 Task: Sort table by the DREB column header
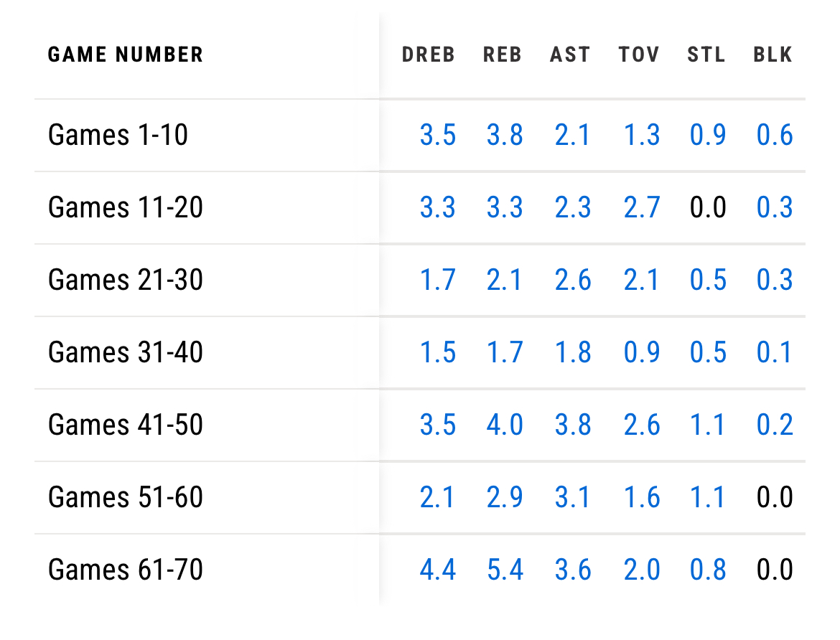click(x=429, y=55)
